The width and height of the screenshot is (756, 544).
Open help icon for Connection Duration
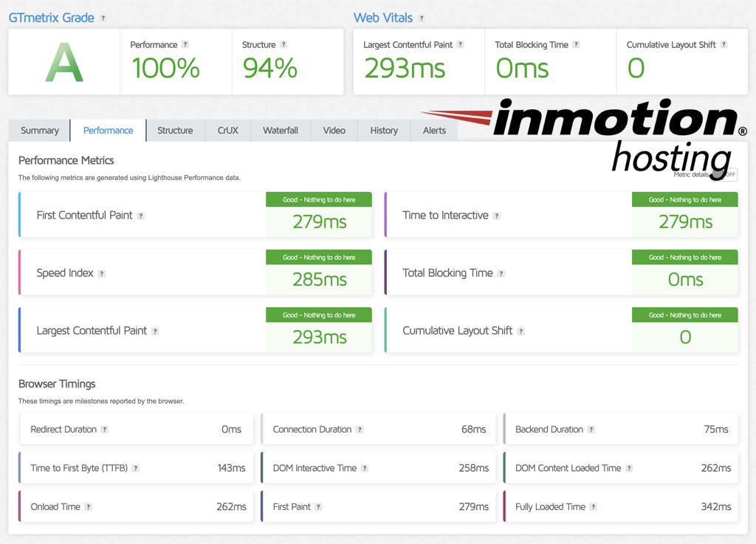point(360,430)
